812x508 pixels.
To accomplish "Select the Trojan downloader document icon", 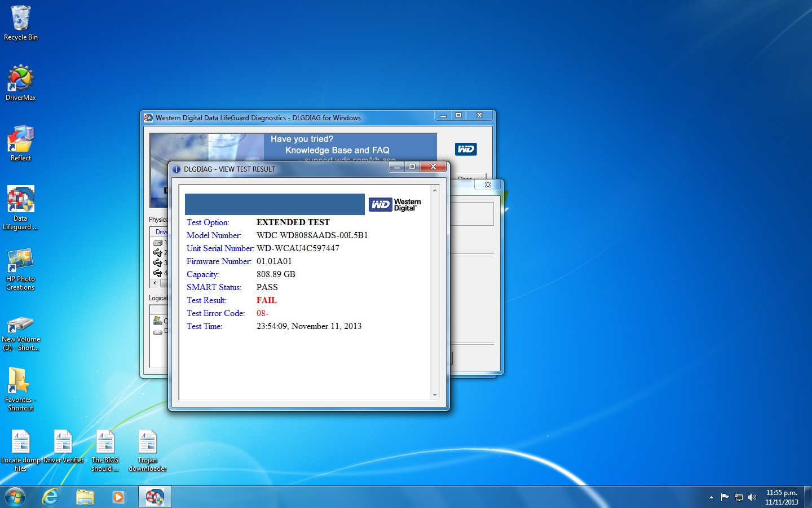I will (148, 450).
